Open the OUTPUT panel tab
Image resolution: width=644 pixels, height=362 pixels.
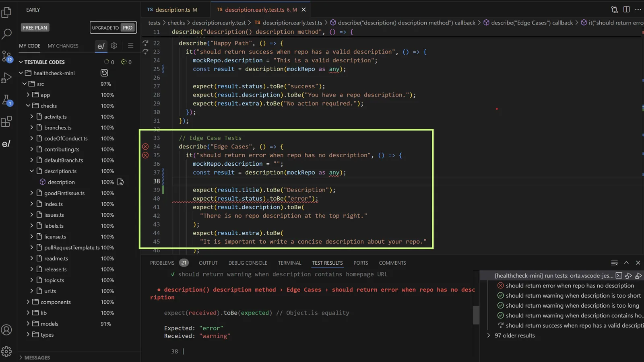coord(208,263)
